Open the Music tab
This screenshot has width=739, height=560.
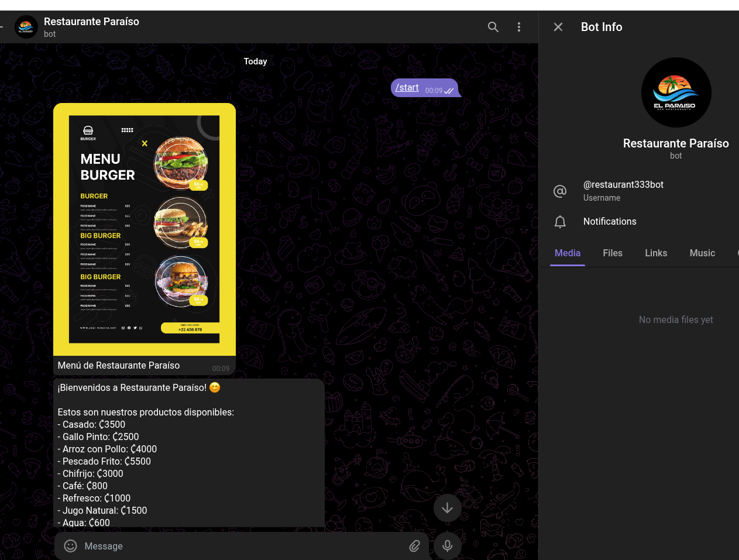tap(702, 253)
